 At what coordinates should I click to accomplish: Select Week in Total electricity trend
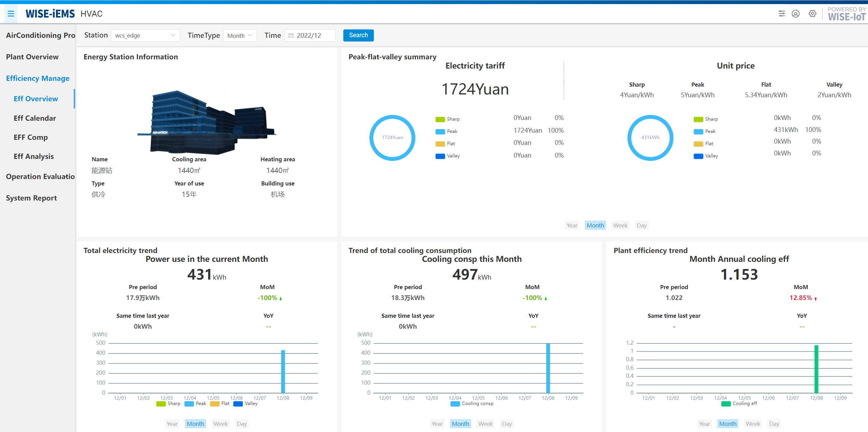coord(220,424)
